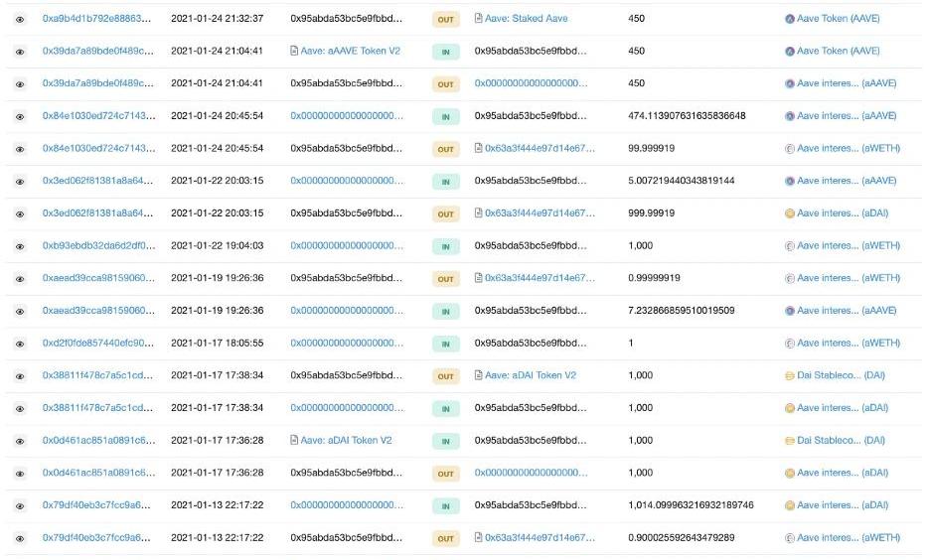Click the eye icon for the aAAVE Token V2 row

(20, 52)
